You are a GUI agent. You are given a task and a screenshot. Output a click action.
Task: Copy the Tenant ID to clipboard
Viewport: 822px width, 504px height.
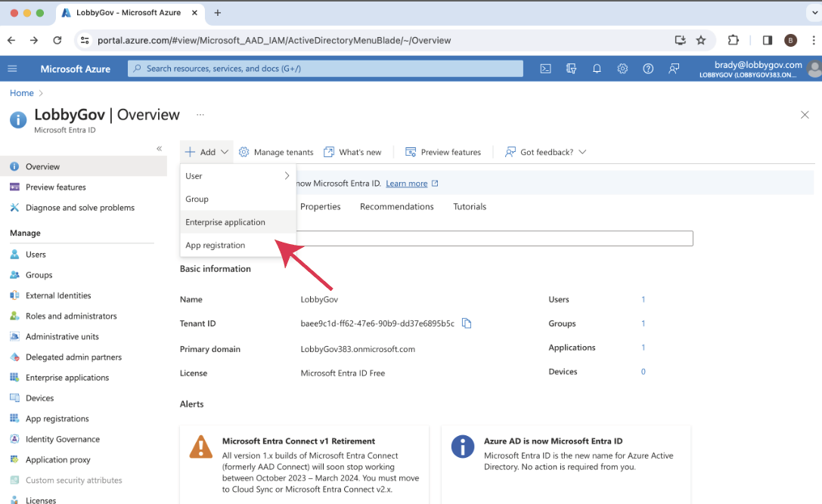point(467,323)
